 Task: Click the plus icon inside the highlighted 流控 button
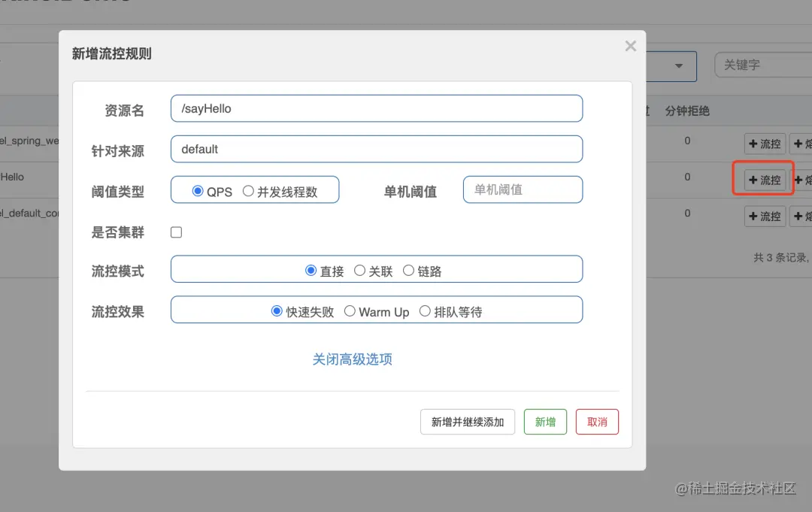pos(753,178)
